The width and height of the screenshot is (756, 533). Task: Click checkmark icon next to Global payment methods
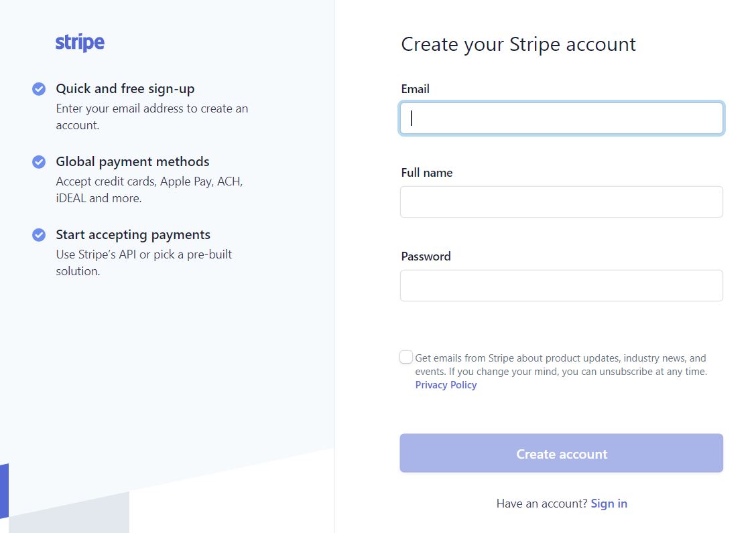click(39, 162)
